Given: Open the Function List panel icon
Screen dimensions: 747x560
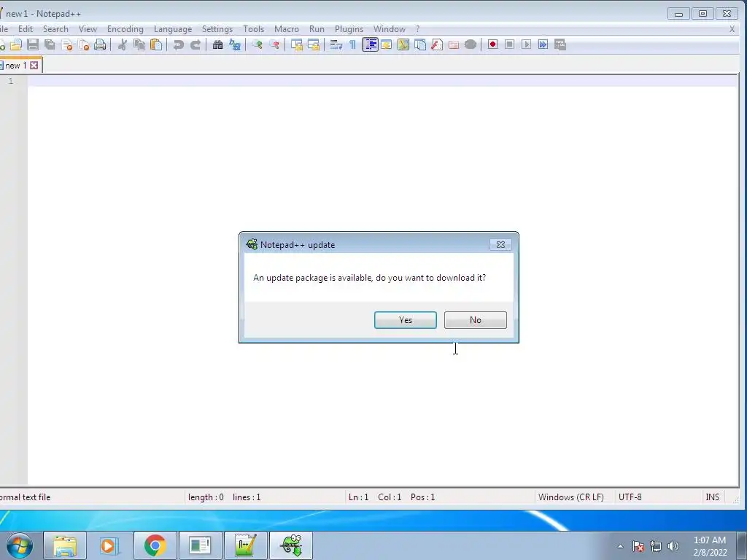Looking at the screenshot, I should tap(437, 44).
